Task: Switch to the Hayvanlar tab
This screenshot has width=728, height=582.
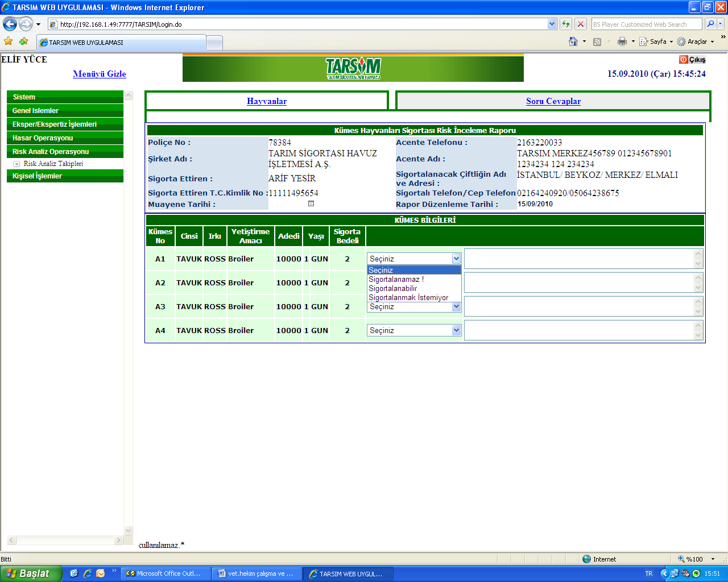Action: click(x=267, y=101)
